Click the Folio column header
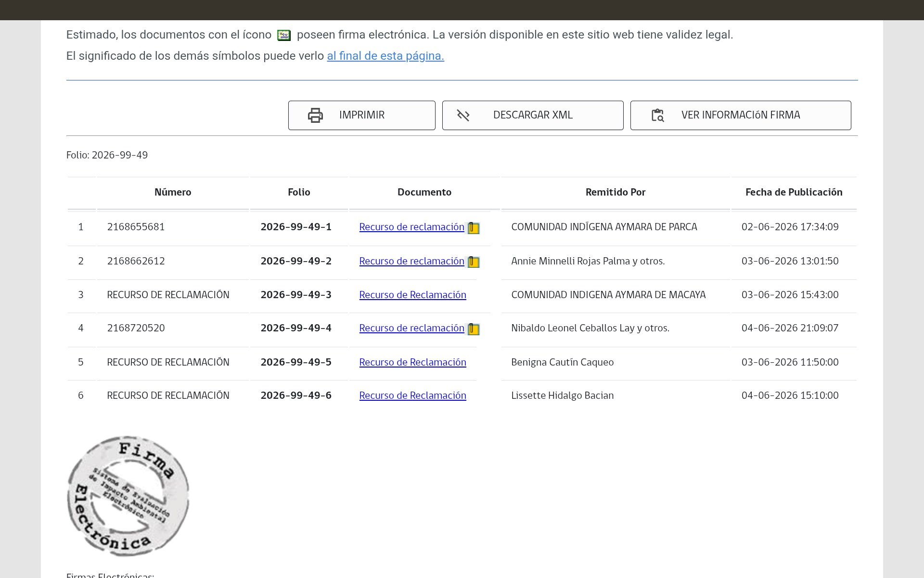The height and width of the screenshot is (578, 924). coord(299,192)
